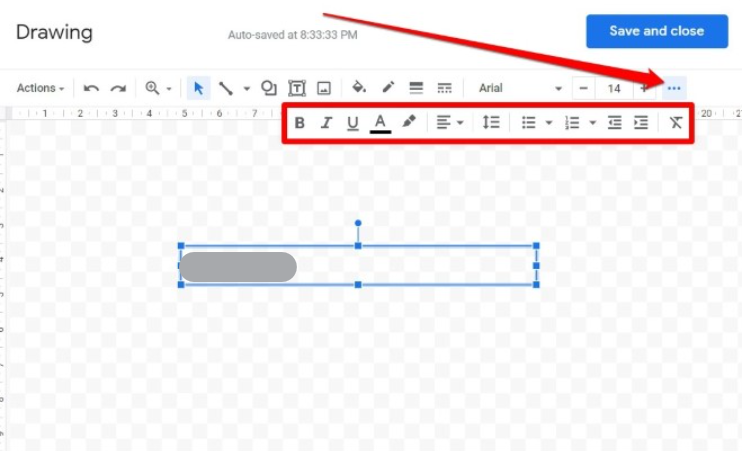
Task: Decrease the text indent
Action: coord(615,123)
